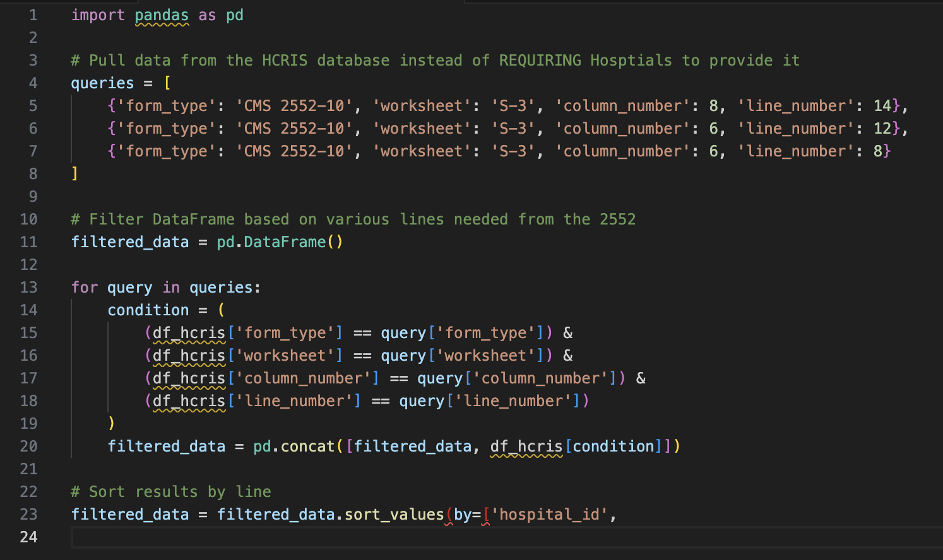Click 'hospital_id' string on line 23
This screenshot has height=560, width=943.
pos(549,515)
